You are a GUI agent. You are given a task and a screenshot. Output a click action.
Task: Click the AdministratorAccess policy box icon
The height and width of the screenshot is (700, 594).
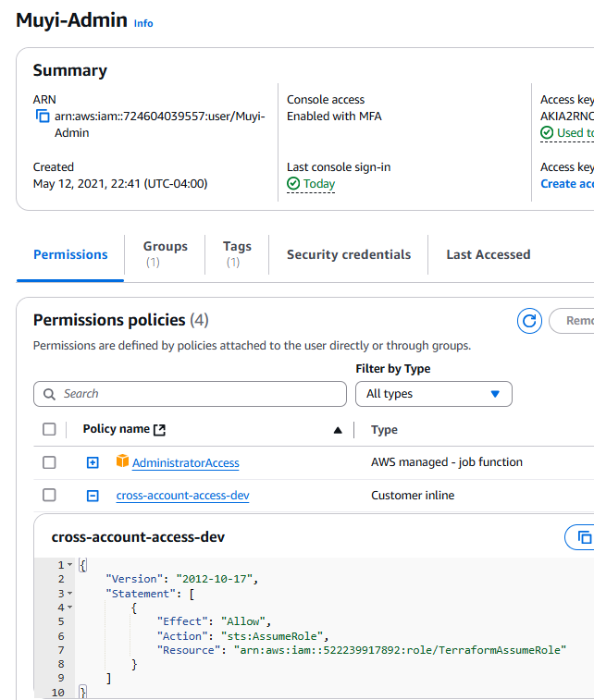(x=122, y=461)
